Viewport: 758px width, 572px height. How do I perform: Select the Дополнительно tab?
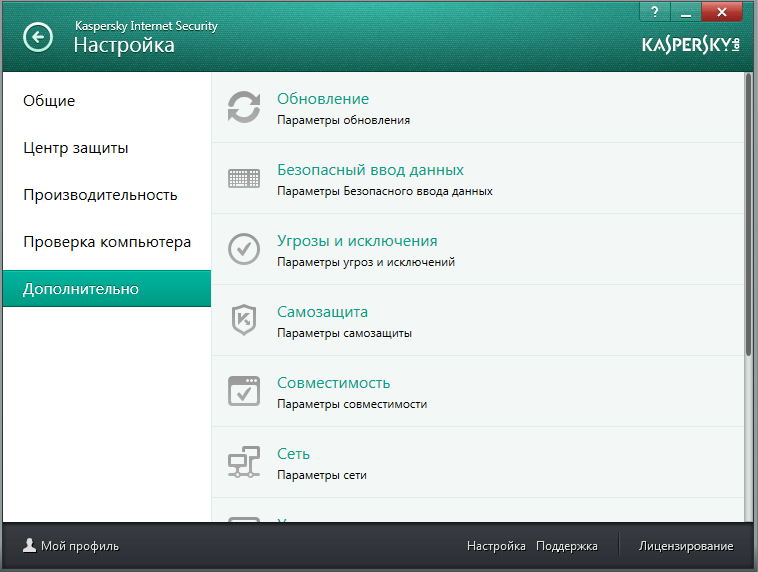click(x=107, y=289)
